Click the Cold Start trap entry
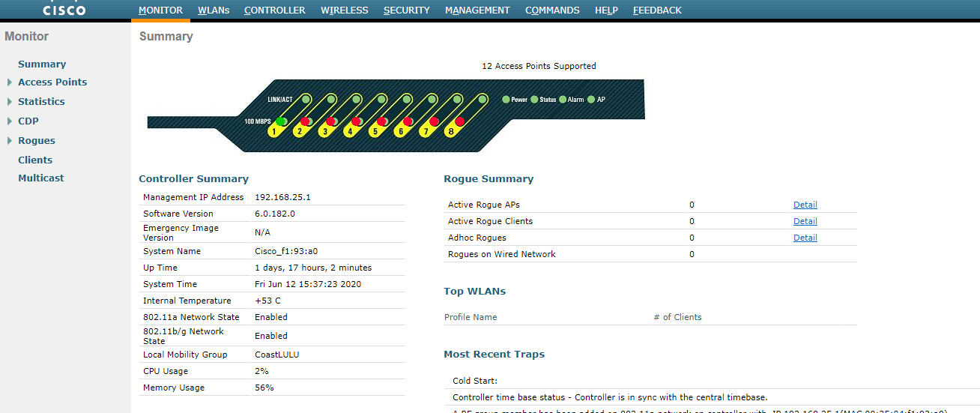The height and width of the screenshot is (413, 980). point(475,382)
